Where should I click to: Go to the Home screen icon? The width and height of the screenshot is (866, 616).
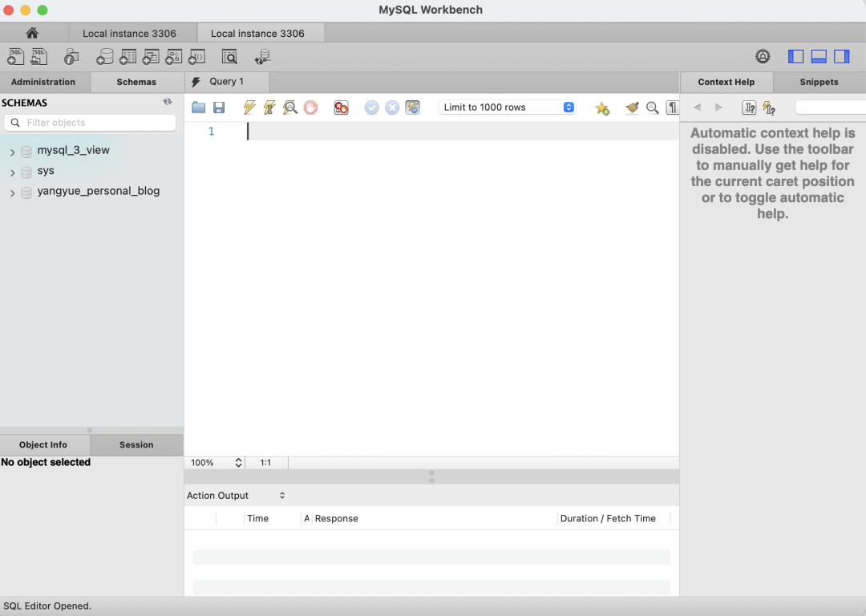pos(32,33)
